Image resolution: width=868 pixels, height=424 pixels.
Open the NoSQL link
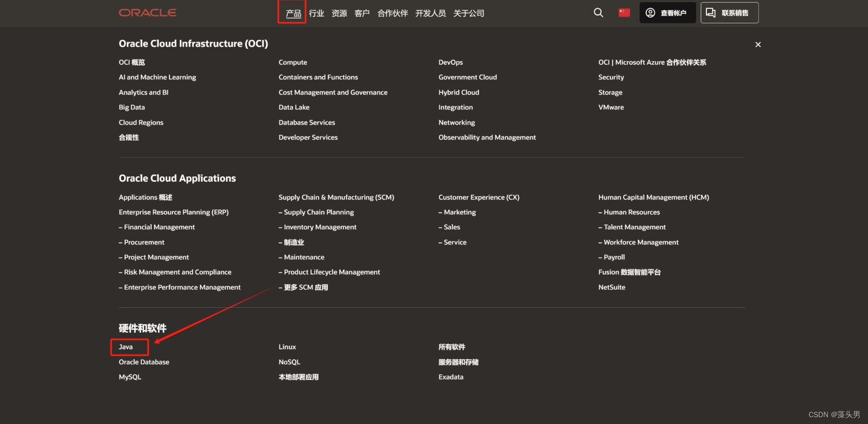click(x=289, y=362)
